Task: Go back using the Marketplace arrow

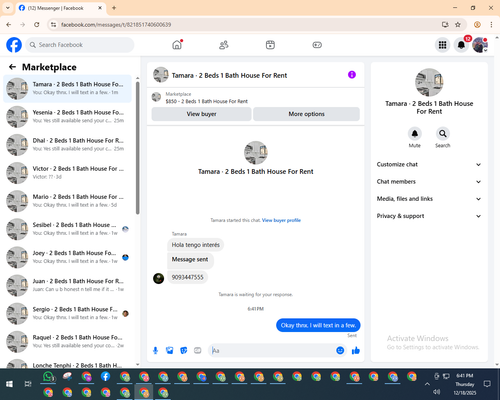Action: (12, 67)
